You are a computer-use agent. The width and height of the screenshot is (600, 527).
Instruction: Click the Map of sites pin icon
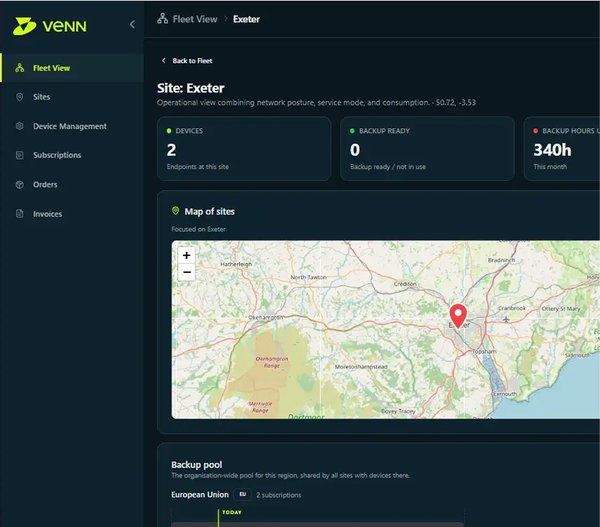coord(175,211)
